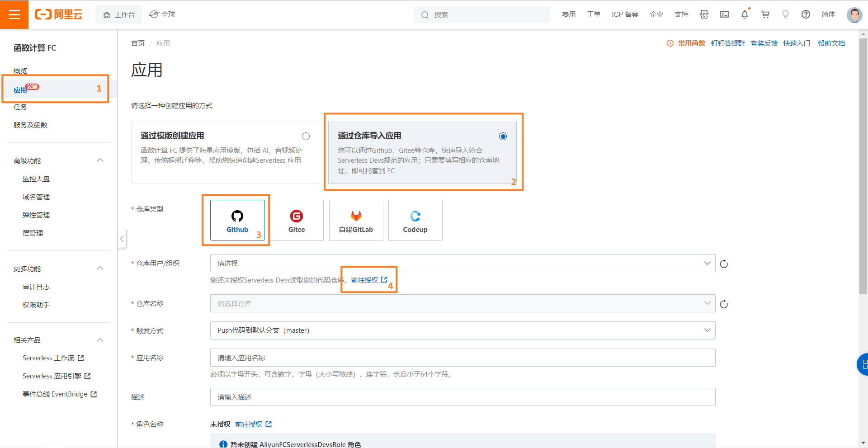868x448 pixels.
Task: Open the hamburger menu in top-left corner
Action: pos(14,14)
